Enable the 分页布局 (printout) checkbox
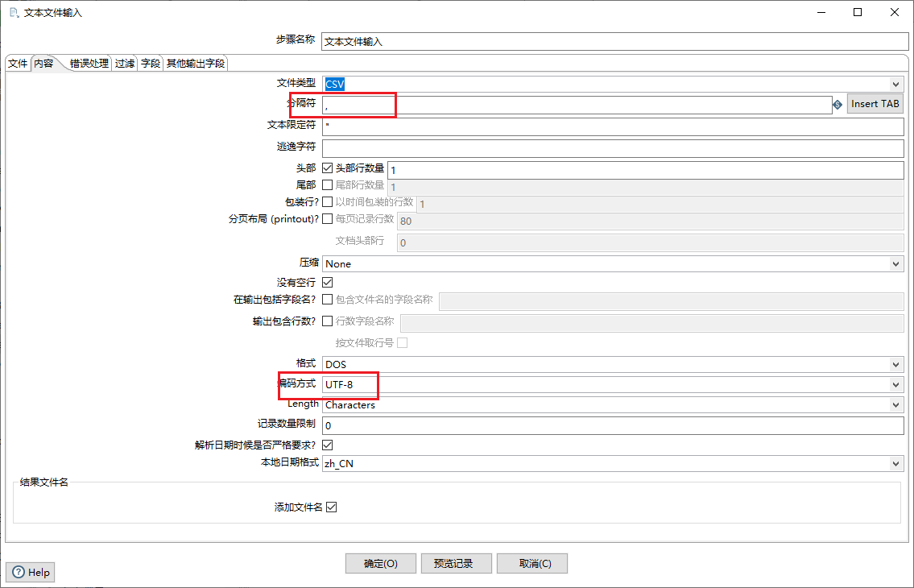914x588 pixels. [x=328, y=219]
